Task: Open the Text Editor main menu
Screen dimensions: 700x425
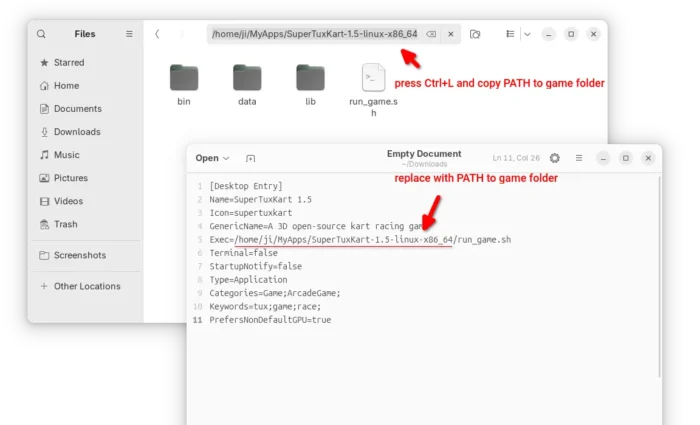Action: pyautogui.click(x=579, y=158)
